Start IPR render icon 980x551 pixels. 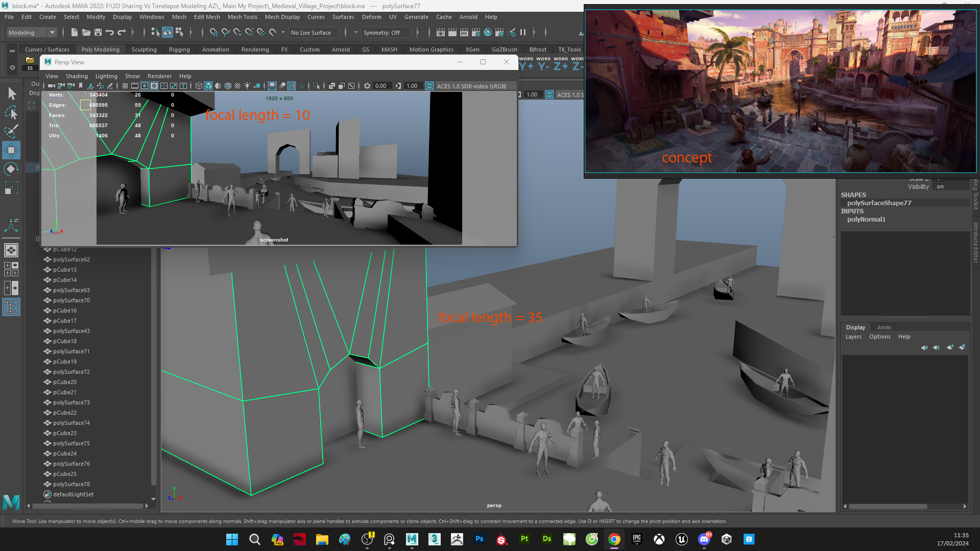click(x=464, y=32)
